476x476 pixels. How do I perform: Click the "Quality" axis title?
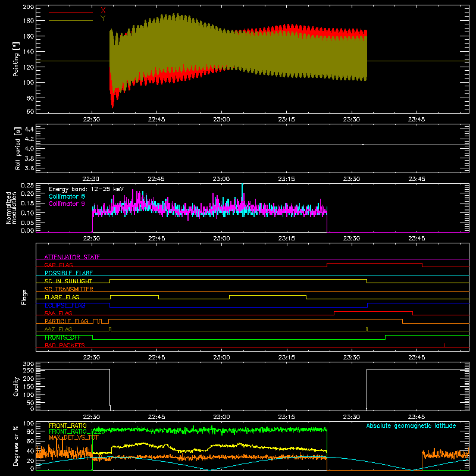coord(16,386)
